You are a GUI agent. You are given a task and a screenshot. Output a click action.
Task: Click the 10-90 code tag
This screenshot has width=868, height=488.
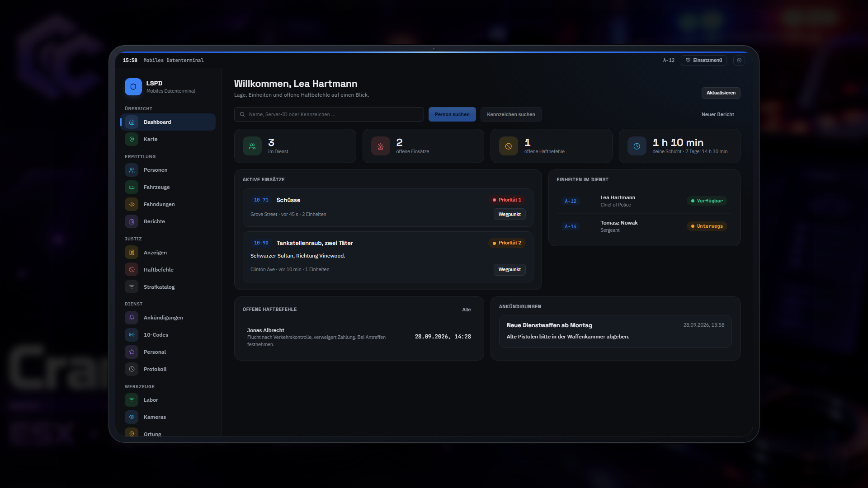[261, 243]
